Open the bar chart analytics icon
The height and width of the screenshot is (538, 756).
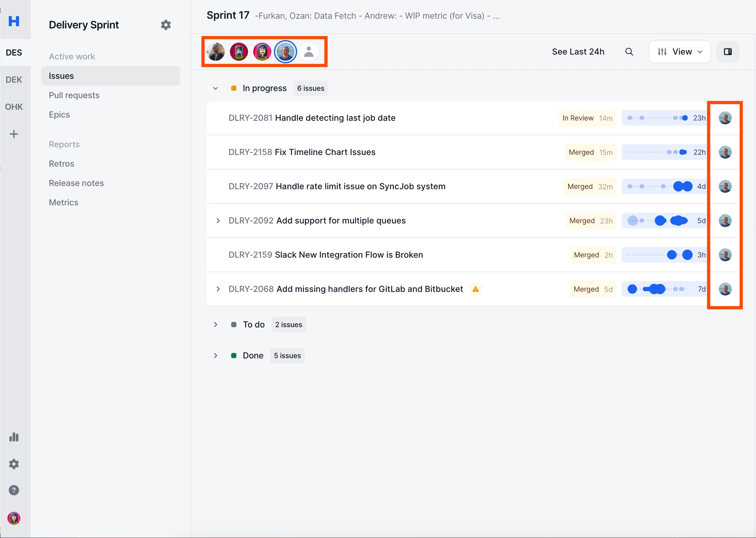(x=13, y=437)
